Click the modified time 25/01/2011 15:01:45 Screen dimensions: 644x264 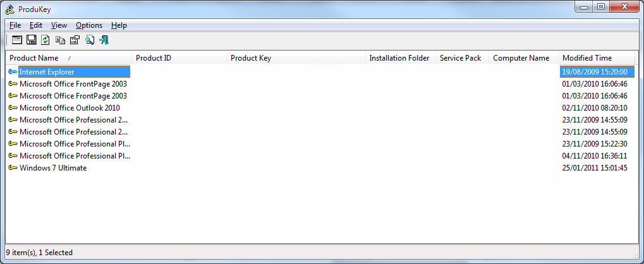click(x=595, y=168)
